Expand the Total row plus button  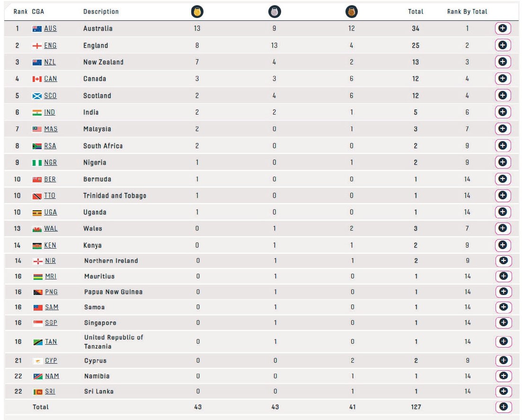(x=503, y=407)
